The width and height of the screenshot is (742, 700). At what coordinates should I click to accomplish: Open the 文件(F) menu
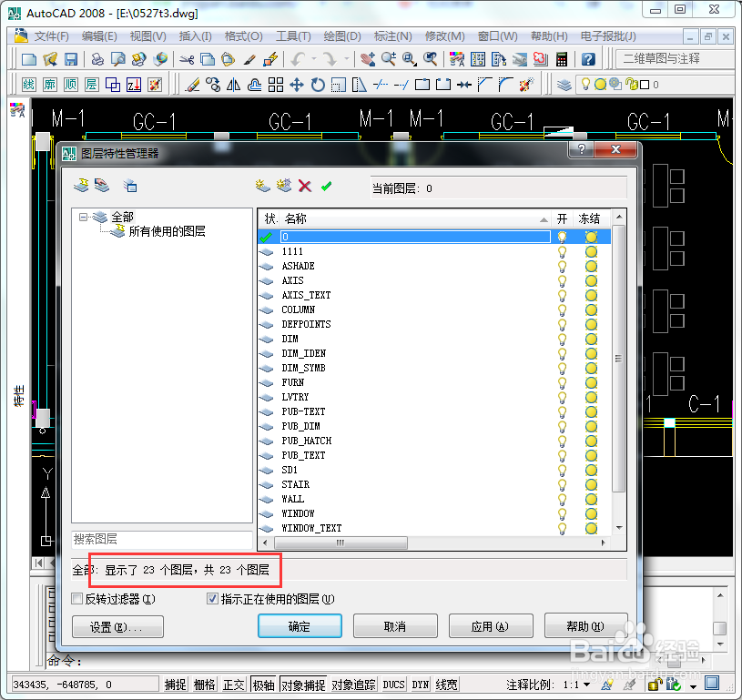52,36
